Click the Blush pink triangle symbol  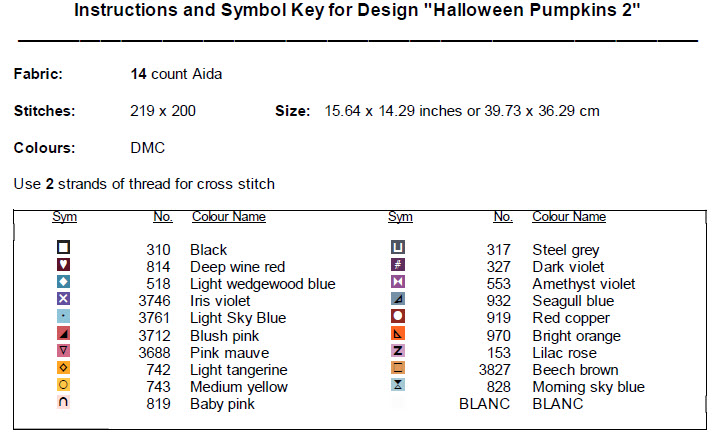click(x=64, y=333)
